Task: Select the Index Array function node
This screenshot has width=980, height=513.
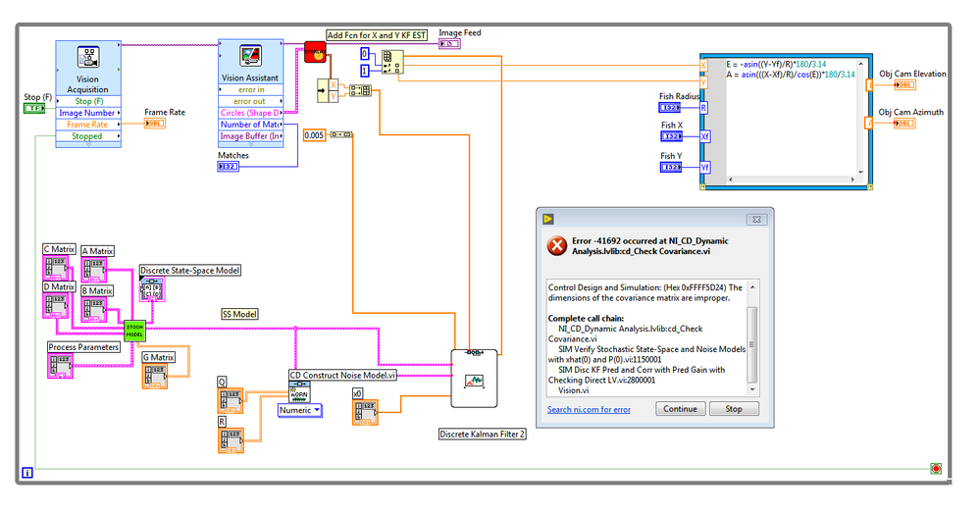Action: pos(392,63)
